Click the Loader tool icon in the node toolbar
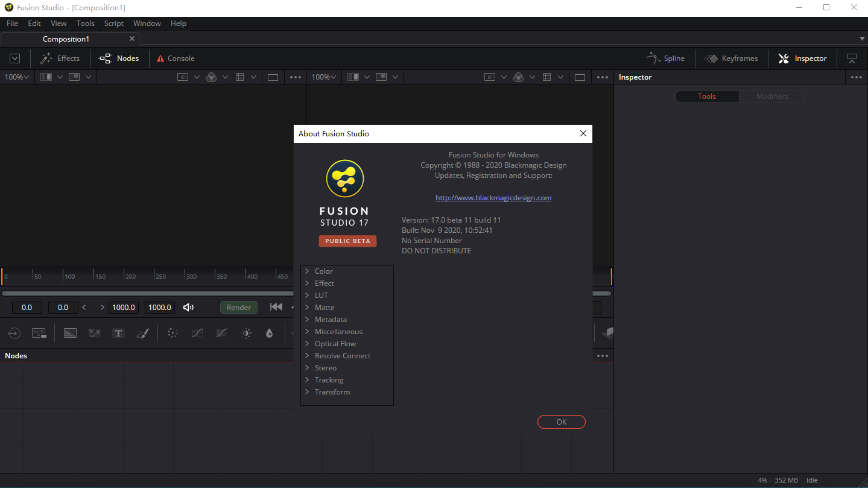The width and height of the screenshot is (868, 488). 14,333
